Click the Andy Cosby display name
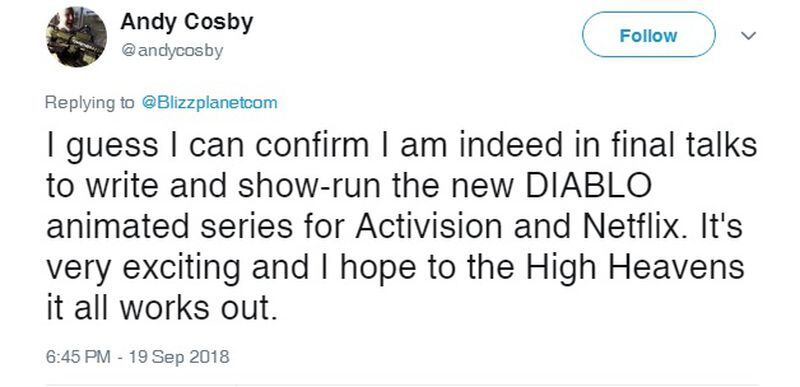Screen dimensions: 800x387 coord(186,22)
